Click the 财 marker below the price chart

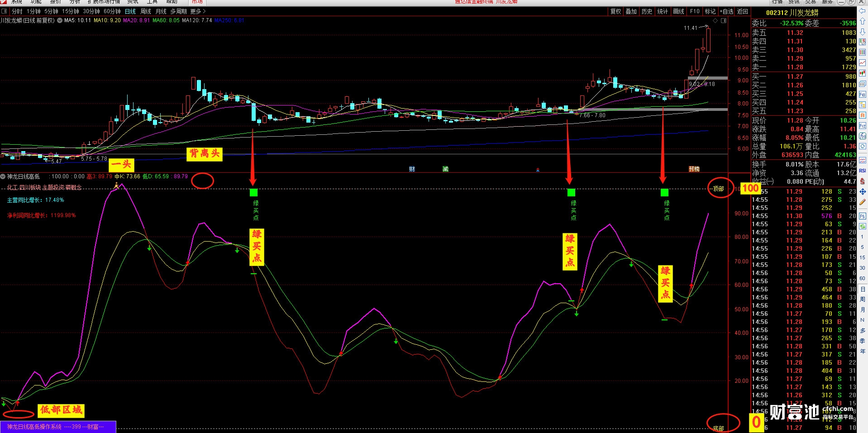(x=412, y=169)
